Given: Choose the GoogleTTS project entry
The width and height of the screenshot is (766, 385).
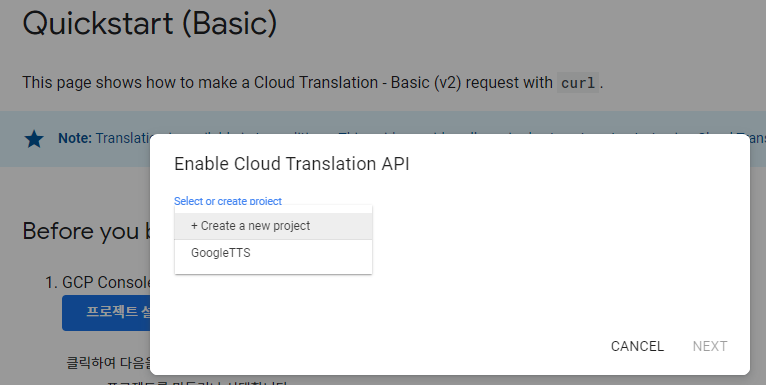Looking at the screenshot, I should point(273,253).
